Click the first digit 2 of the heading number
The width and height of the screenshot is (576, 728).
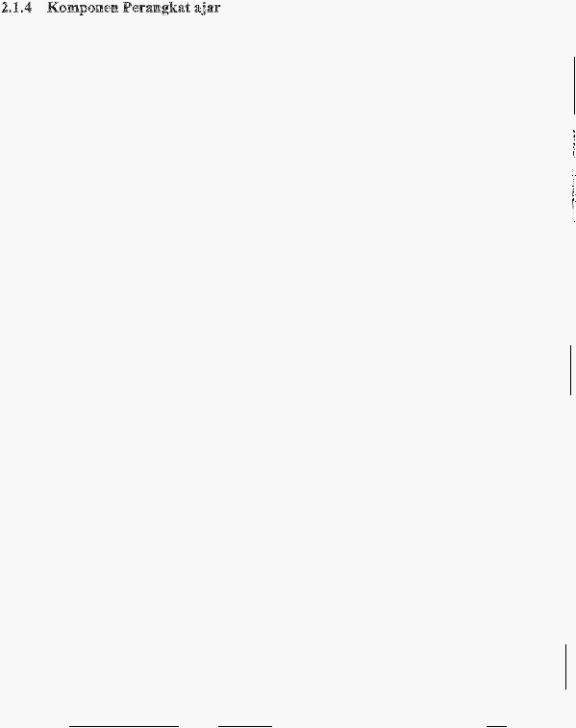tap(5, 8)
